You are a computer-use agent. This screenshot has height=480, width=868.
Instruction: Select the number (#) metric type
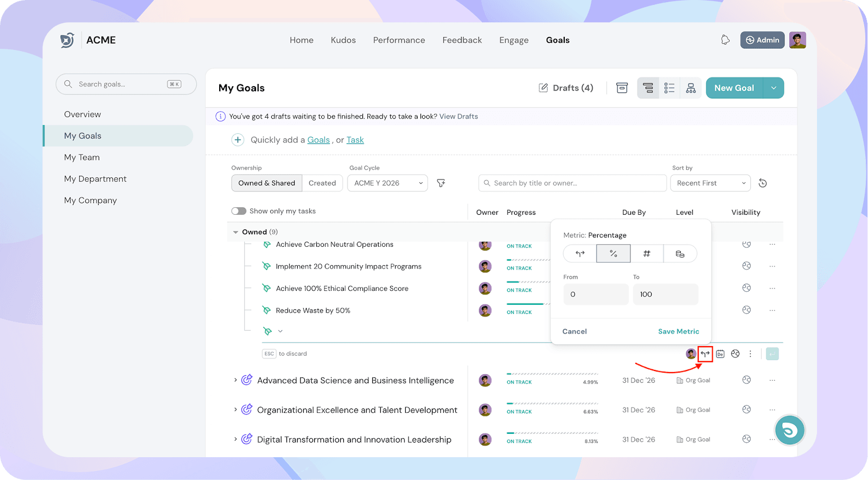click(647, 254)
